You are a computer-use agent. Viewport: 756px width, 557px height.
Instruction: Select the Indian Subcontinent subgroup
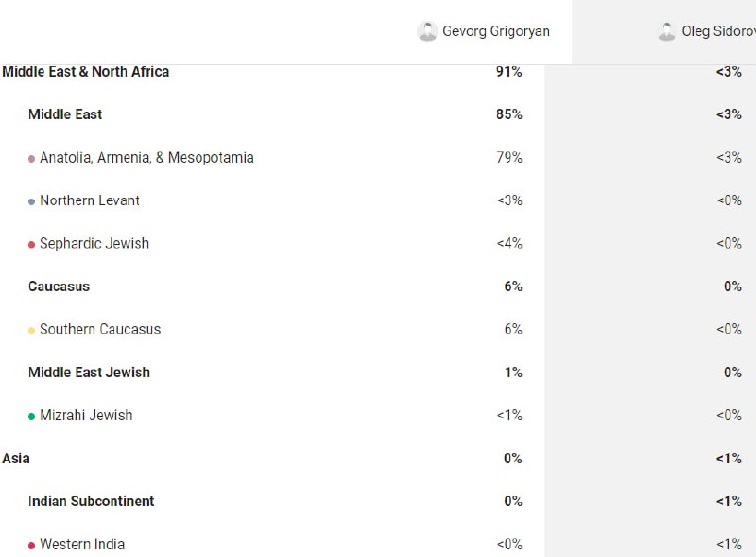point(91,501)
